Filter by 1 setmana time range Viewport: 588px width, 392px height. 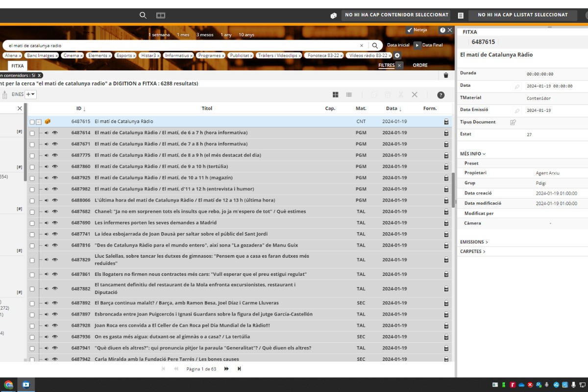tap(159, 35)
